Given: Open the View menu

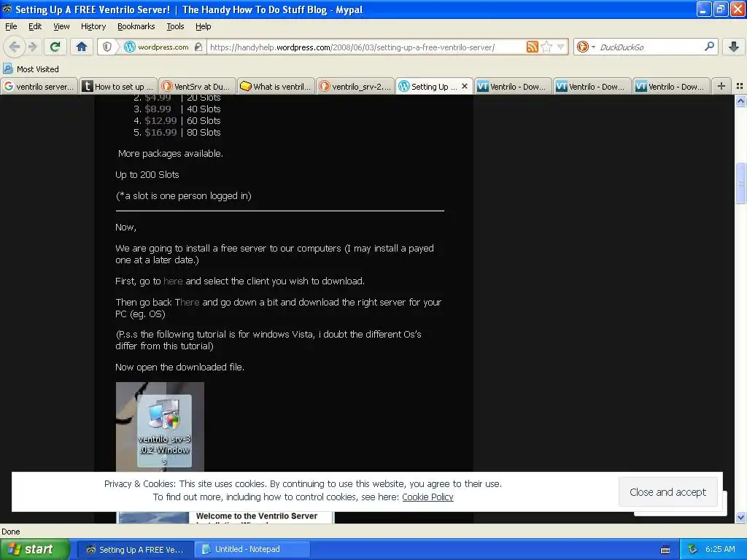Looking at the screenshot, I should [x=61, y=27].
